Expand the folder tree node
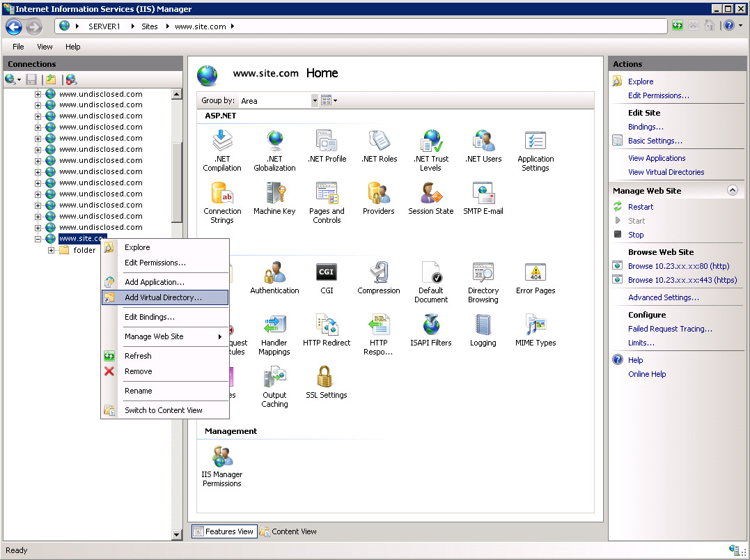This screenshot has height=560, width=750. coord(51,250)
